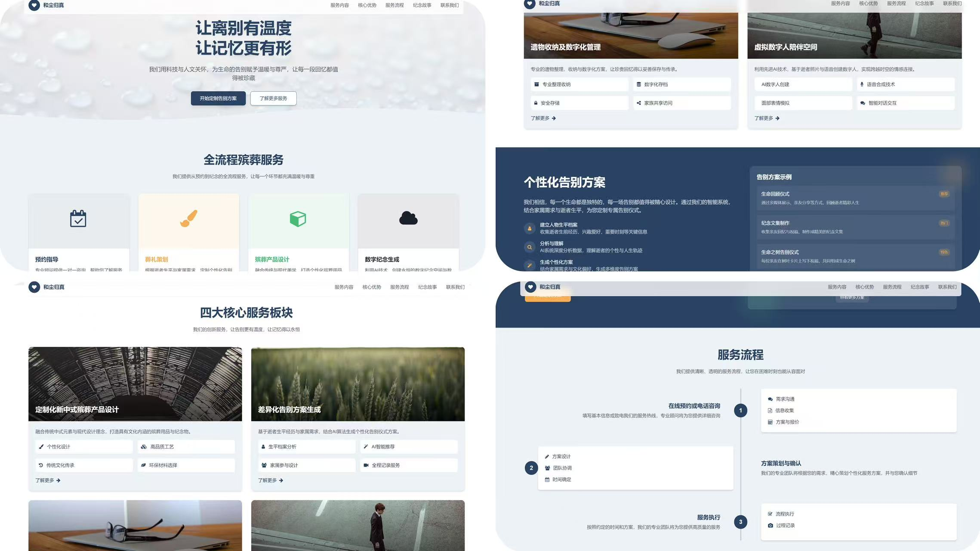The height and width of the screenshot is (551, 980).
Task: Click step number 2 on the timeline
Action: point(531,468)
